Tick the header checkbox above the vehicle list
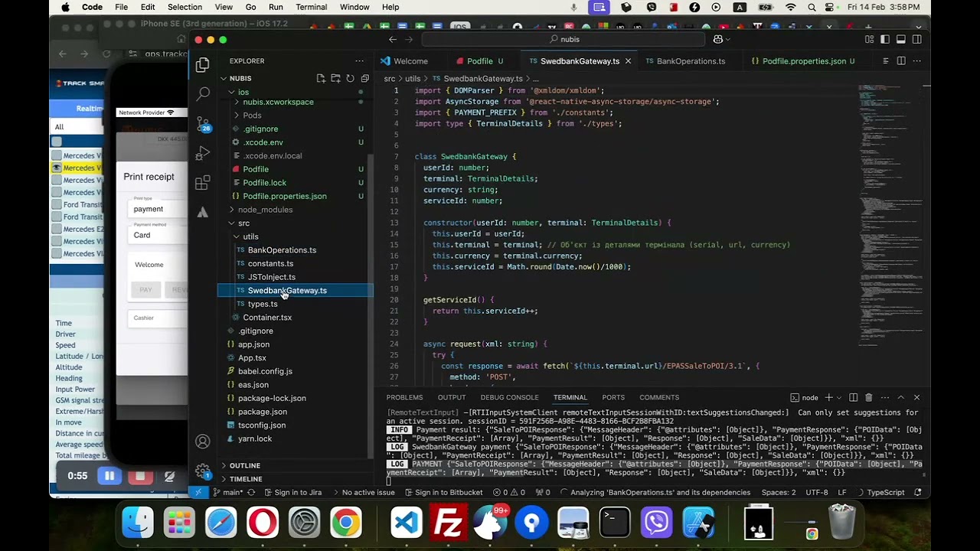The width and height of the screenshot is (980, 551). click(x=56, y=142)
